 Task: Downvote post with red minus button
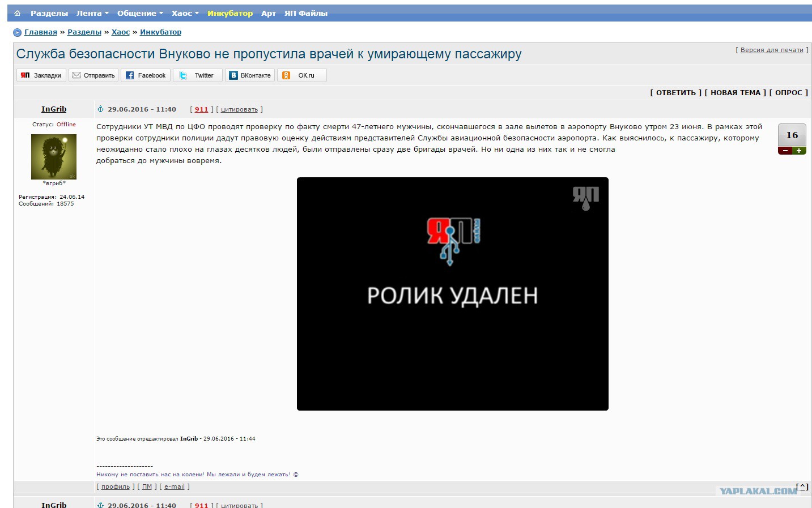click(x=785, y=151)
